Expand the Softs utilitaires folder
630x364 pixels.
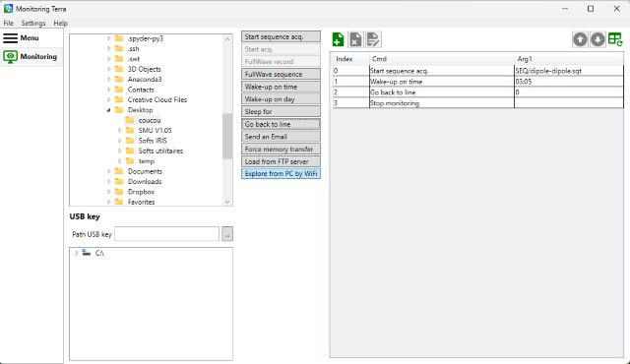pyautogui.click(x=120, y=151)
